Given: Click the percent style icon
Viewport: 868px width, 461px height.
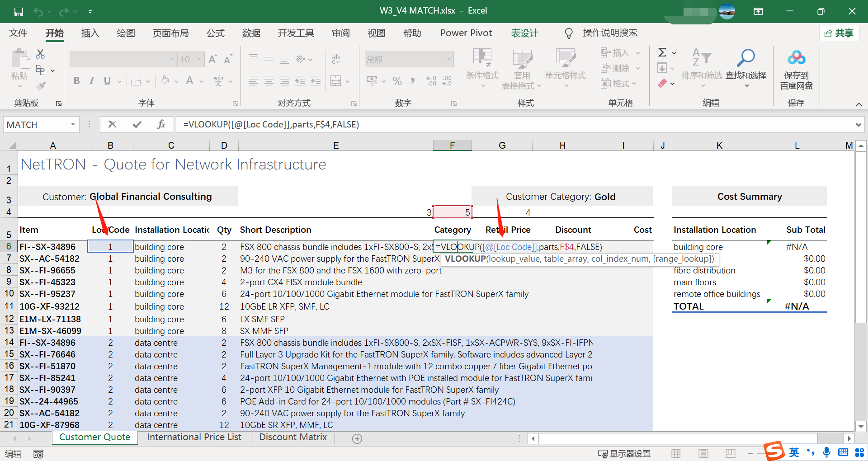Looking at the screenshot, I should tap(397, 81).
